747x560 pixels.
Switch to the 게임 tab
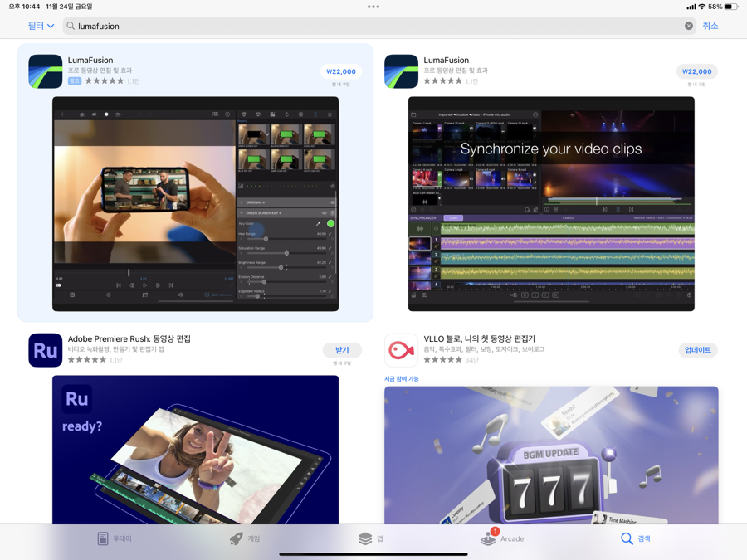coord(244,538)
